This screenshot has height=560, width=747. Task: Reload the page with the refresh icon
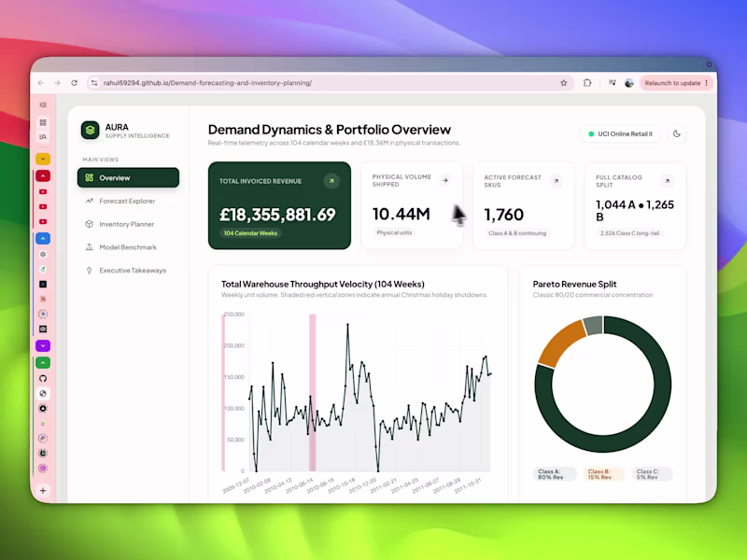pos(75,83)
